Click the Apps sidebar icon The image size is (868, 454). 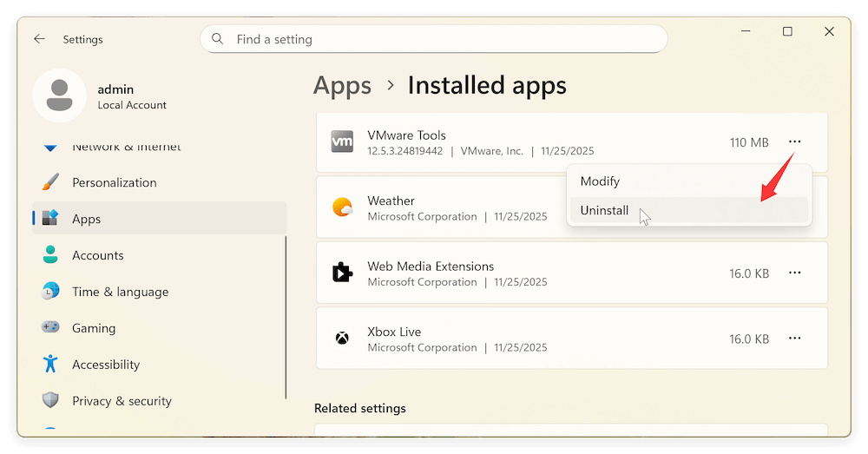(x=50, y=218)
